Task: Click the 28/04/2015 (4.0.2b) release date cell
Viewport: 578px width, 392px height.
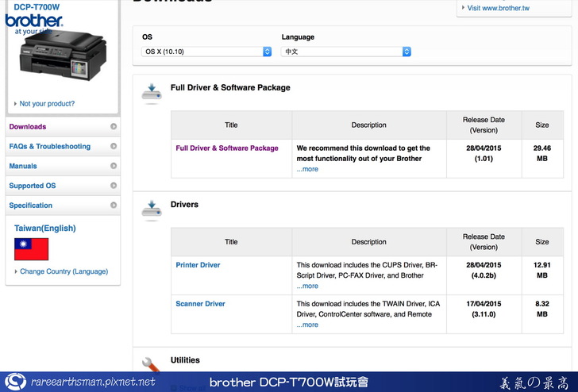Action: (x=484, y=275)
